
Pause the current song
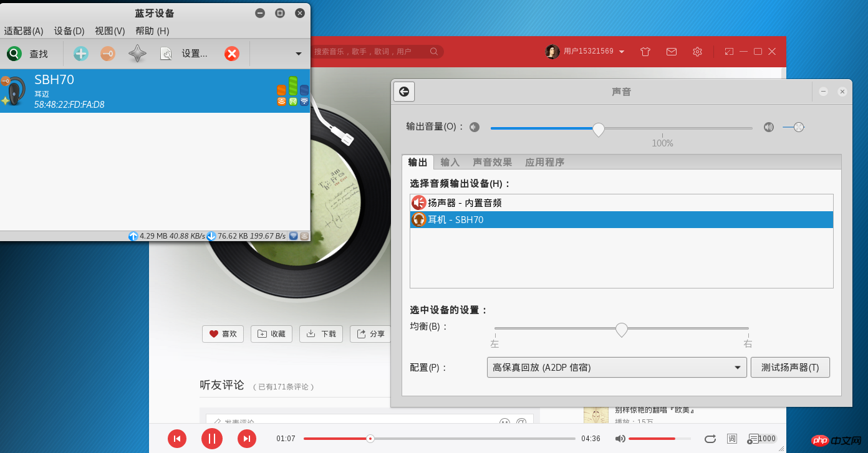point(212,439)
